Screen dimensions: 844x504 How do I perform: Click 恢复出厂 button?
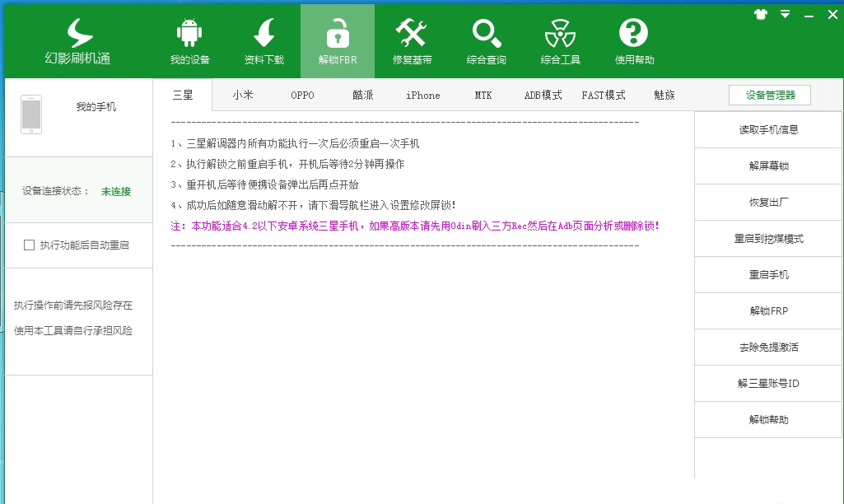pos(768,202)
